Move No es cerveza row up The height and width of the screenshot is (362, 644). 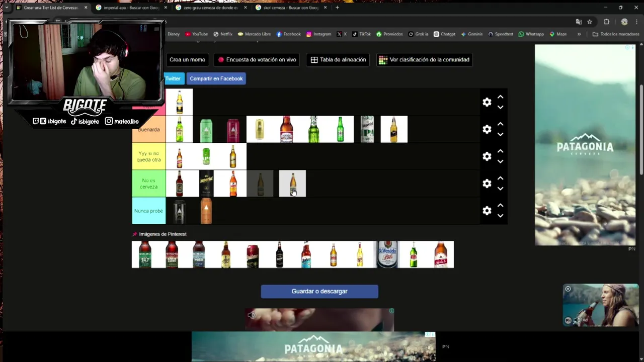tap(500, 178)
